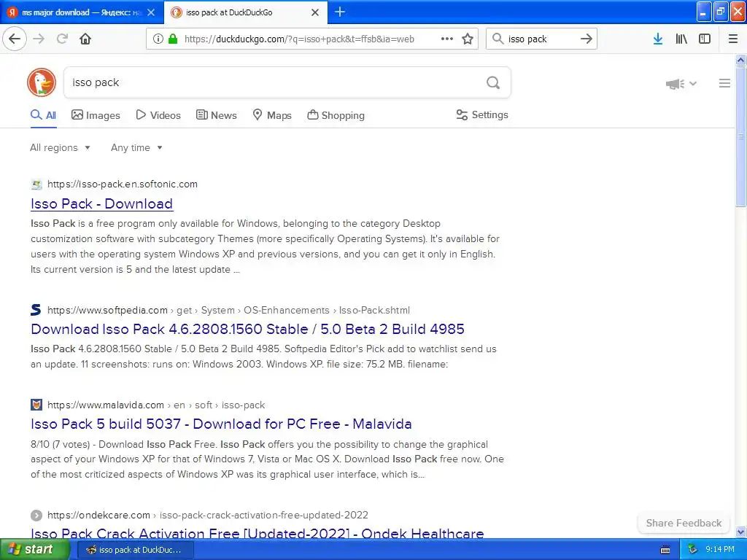The height and width of the screenshot is (560, 747).
Task: Click the Malavida favicon
Action: (36, 405)
